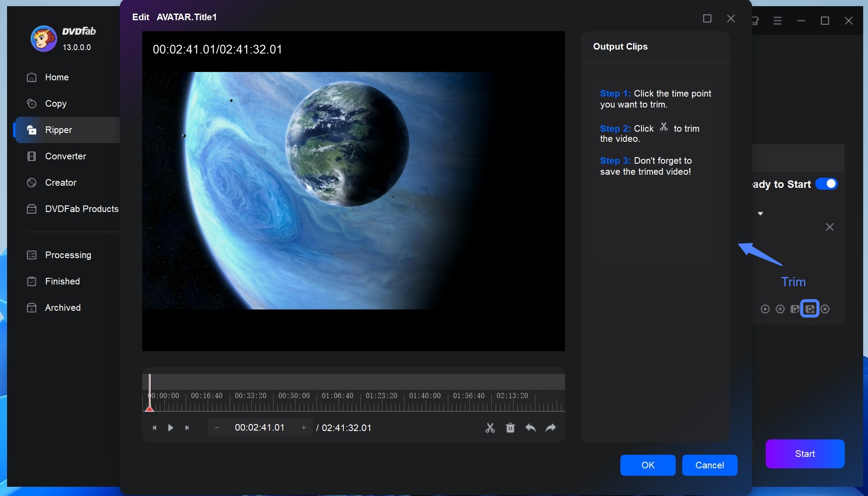
Task: Seek timeline at the 00:33:20 mark
Action: 250,396
